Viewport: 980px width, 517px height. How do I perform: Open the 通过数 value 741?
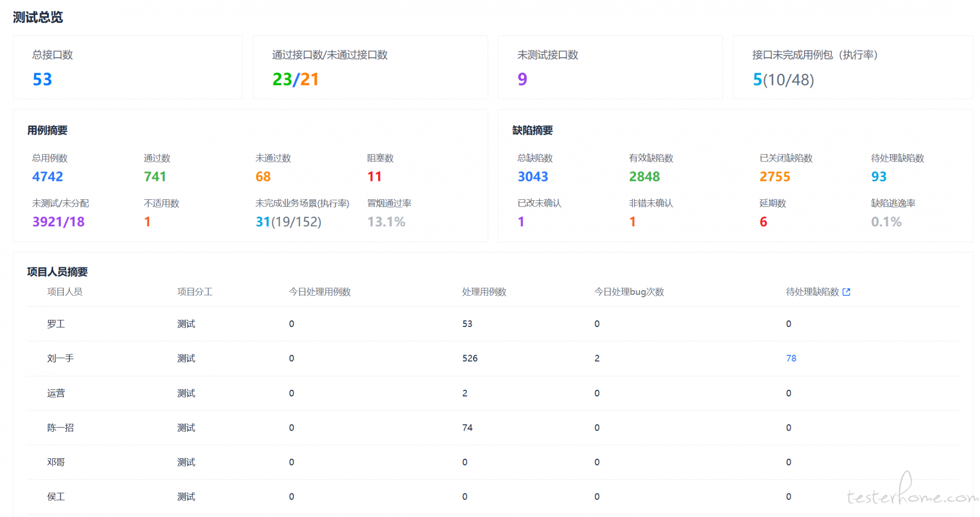(155, 176)
